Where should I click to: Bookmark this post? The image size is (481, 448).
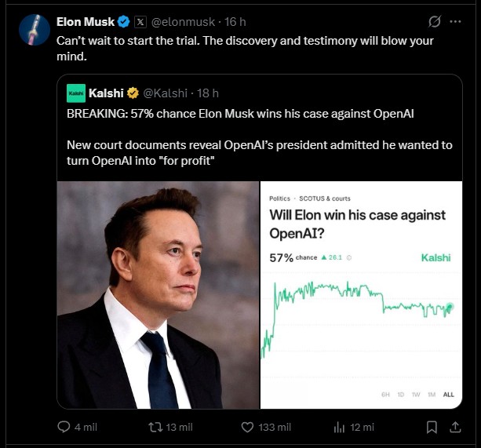432,427
